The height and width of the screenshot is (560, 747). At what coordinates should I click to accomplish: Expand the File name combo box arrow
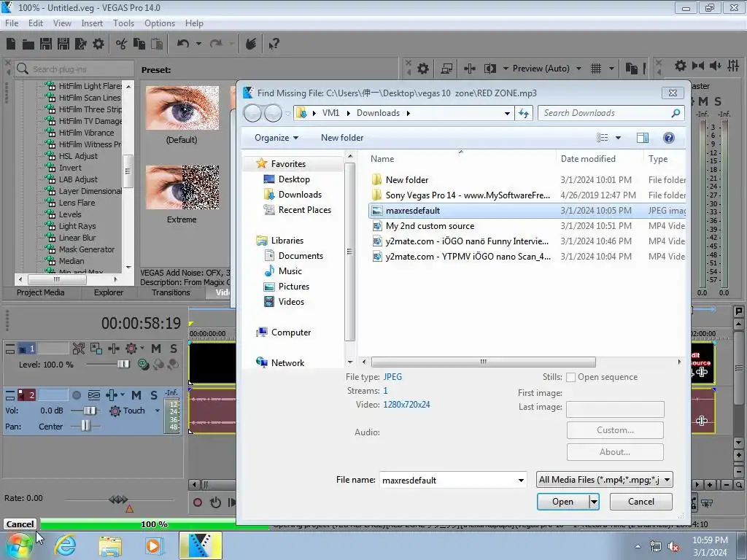[x=521, y=480]
